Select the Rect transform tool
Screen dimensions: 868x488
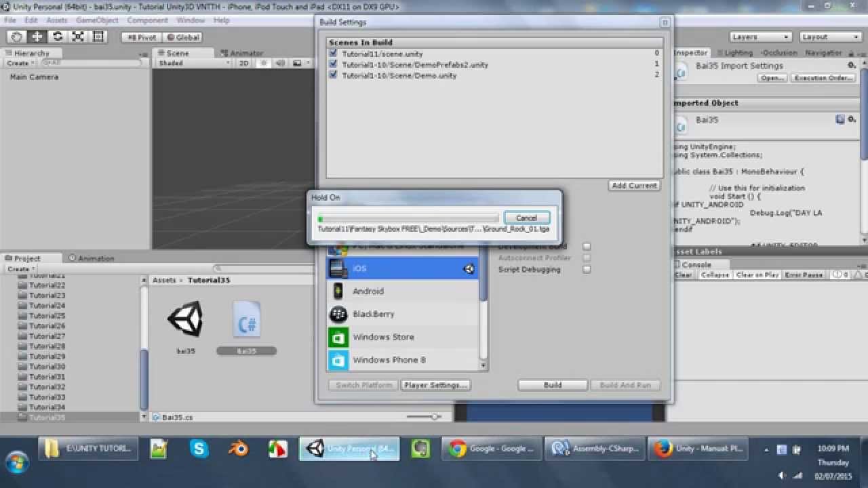pyautogui.click(x=98, y=37)
